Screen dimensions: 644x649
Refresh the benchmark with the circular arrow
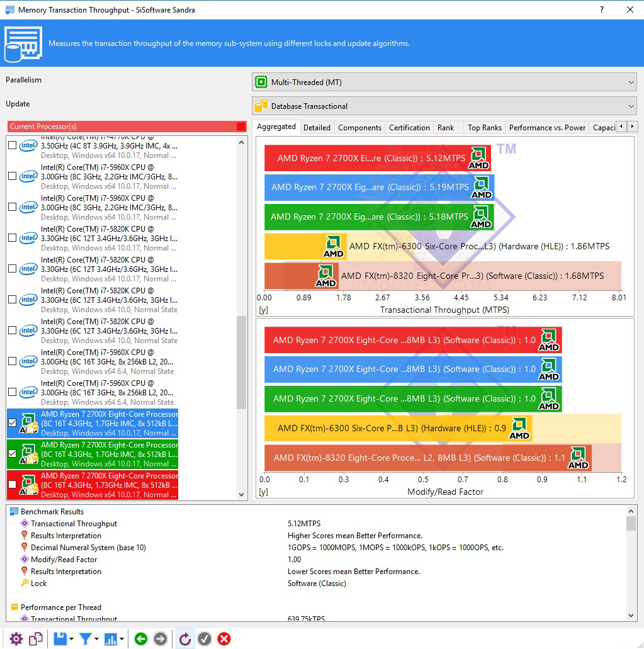(x=184, y=639)
